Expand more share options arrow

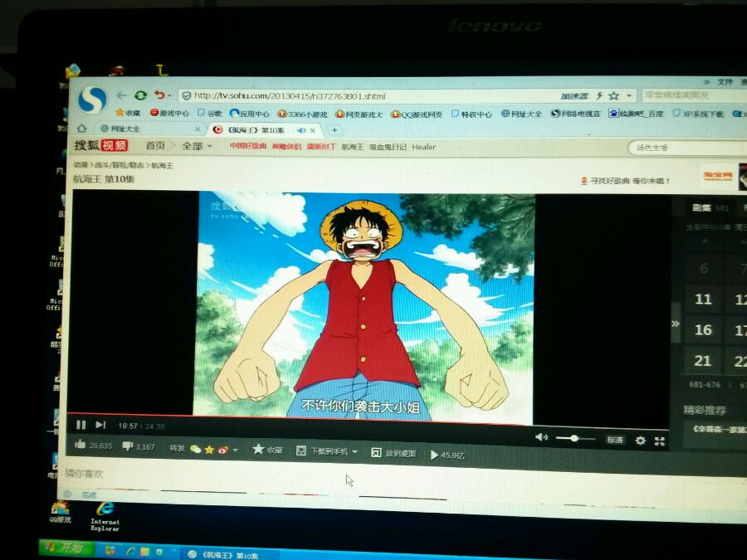[x=236, y=450]
